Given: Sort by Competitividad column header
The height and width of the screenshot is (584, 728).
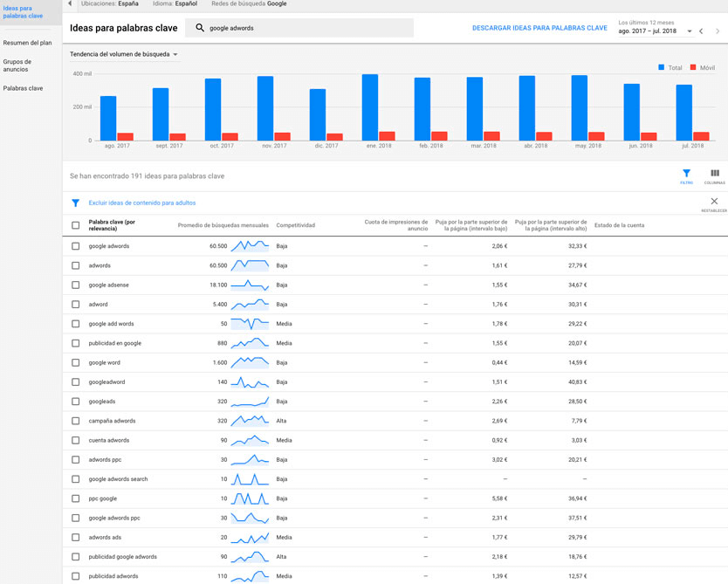Looking at the screenshot, I should (295, 225).
